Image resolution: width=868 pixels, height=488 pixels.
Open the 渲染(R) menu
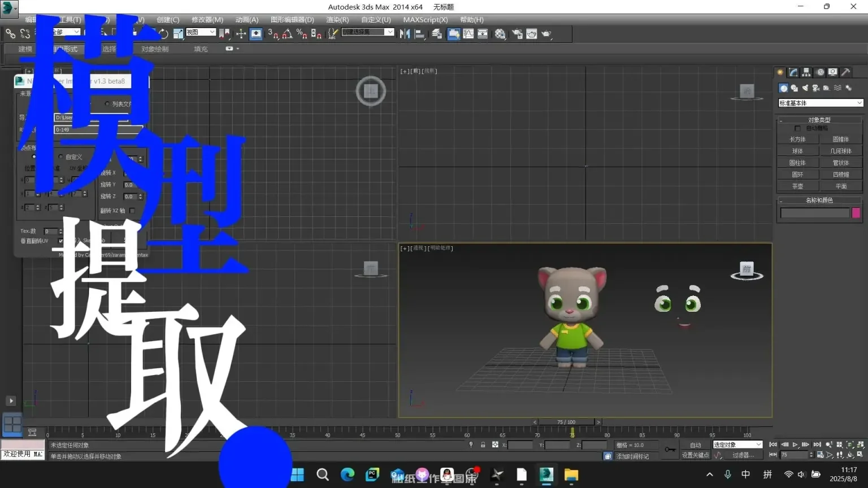point(337,20)
